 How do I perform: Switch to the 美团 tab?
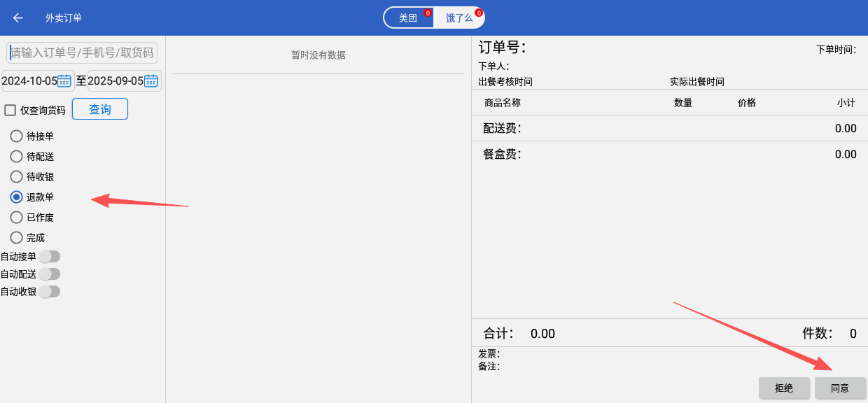409,18
